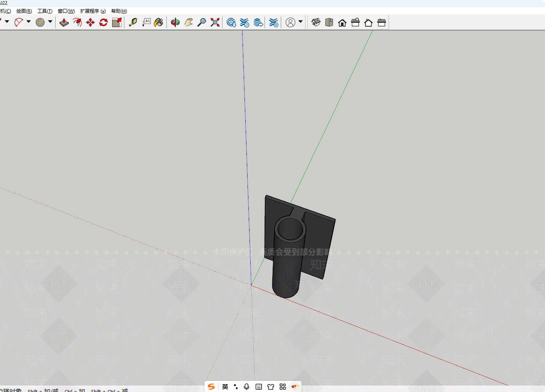
Task: Click the Zoom Extents tool
Action: tap(215, 22)
